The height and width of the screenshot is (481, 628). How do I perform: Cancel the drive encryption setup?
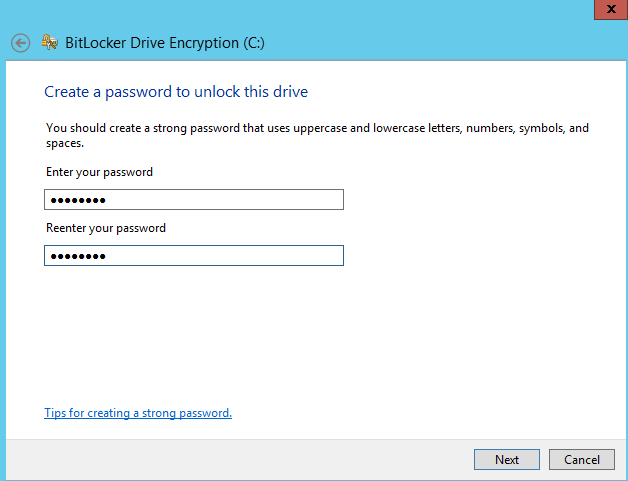(x=581, y=460)
